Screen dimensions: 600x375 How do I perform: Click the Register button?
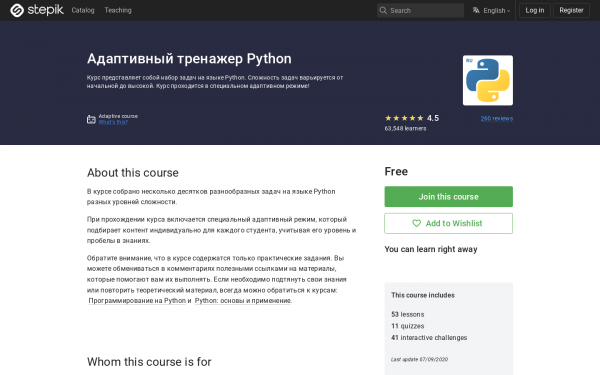(x=571, y=10)
